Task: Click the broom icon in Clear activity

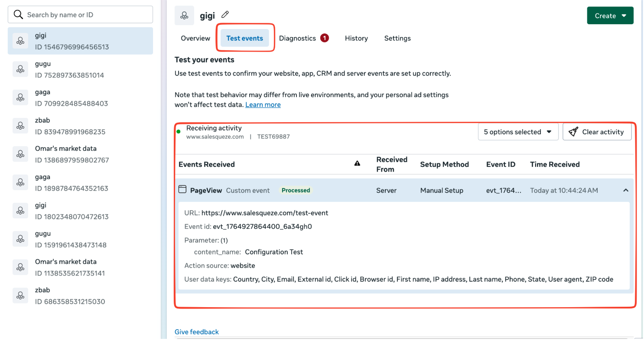Action: (573, 132)
